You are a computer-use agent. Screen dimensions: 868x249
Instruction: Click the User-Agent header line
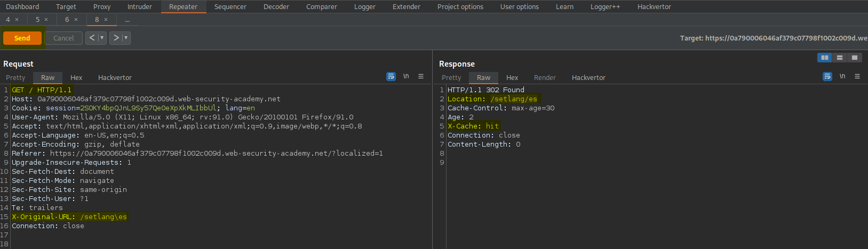click(x=182, y=117)
